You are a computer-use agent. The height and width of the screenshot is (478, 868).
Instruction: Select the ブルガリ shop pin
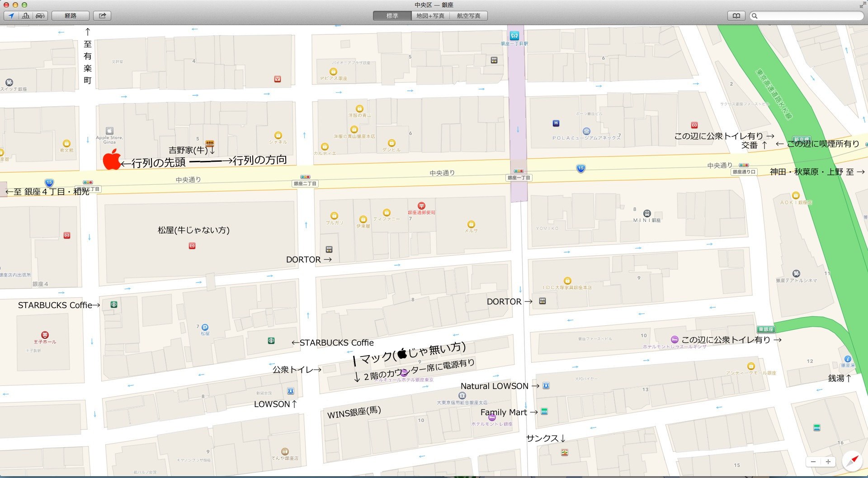(x=334, y=216)
